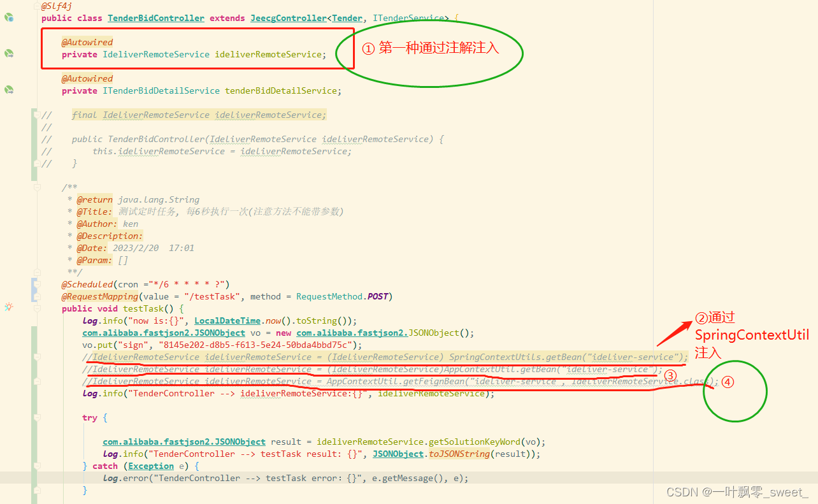Click the "sign" key string in vo.put

[x=133, y=345]
